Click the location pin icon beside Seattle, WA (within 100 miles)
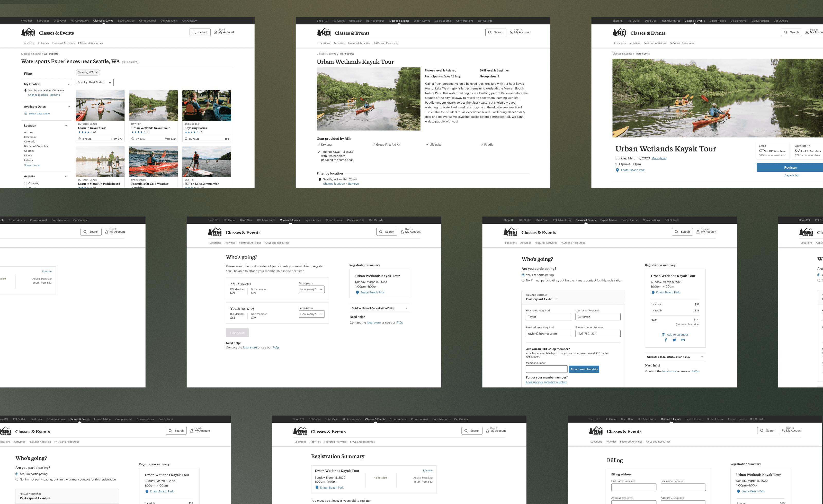The height and width of the screenshot is (504, 823). (x=25, y=91)
